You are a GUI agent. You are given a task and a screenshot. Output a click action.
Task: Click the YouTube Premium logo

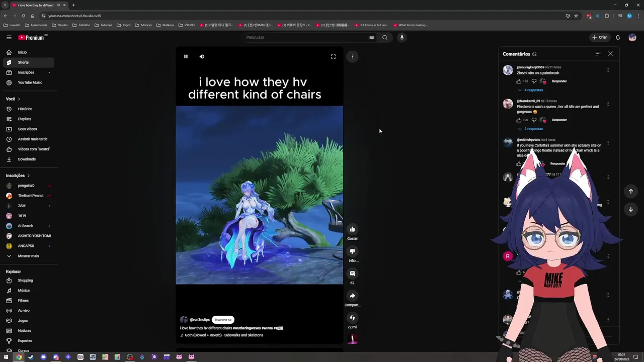point(31,37)
